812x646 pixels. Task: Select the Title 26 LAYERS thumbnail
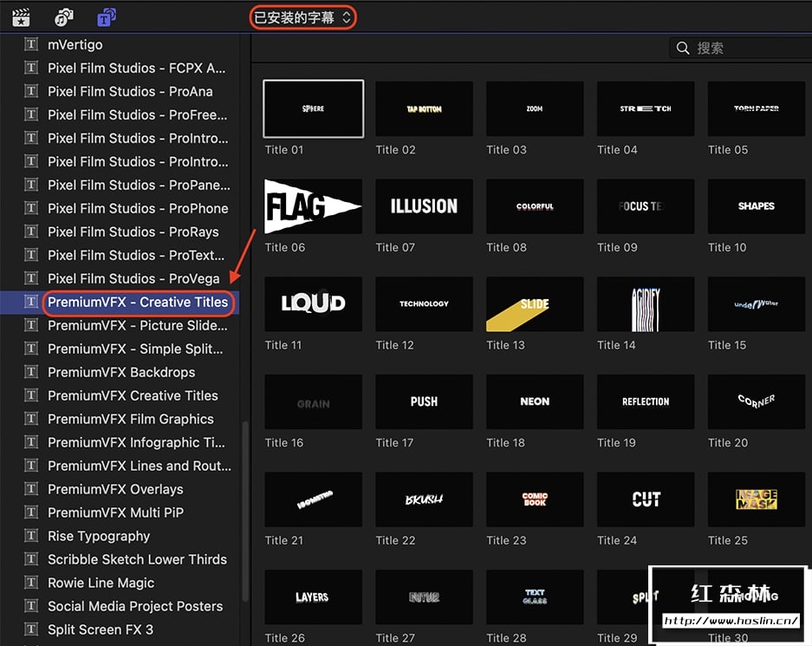(314, 597)
